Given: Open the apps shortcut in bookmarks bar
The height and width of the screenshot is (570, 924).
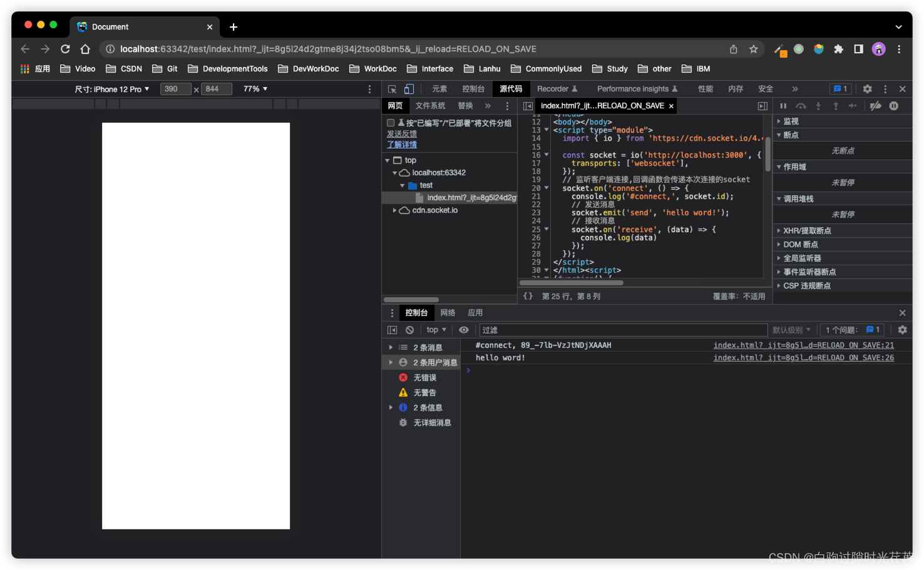Looking at the screenshot, I should click(x=36, y=69).
